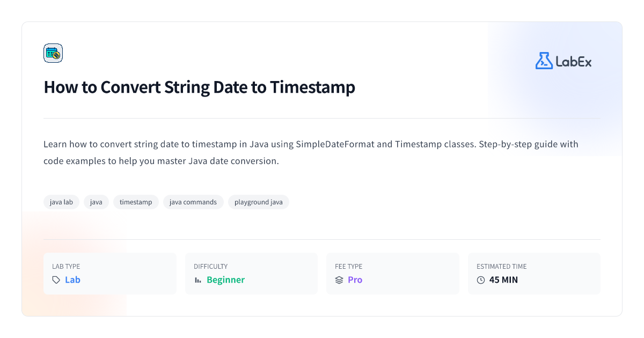Click the lab description paragraph
644x338 pixels.
tap(311, 153)
